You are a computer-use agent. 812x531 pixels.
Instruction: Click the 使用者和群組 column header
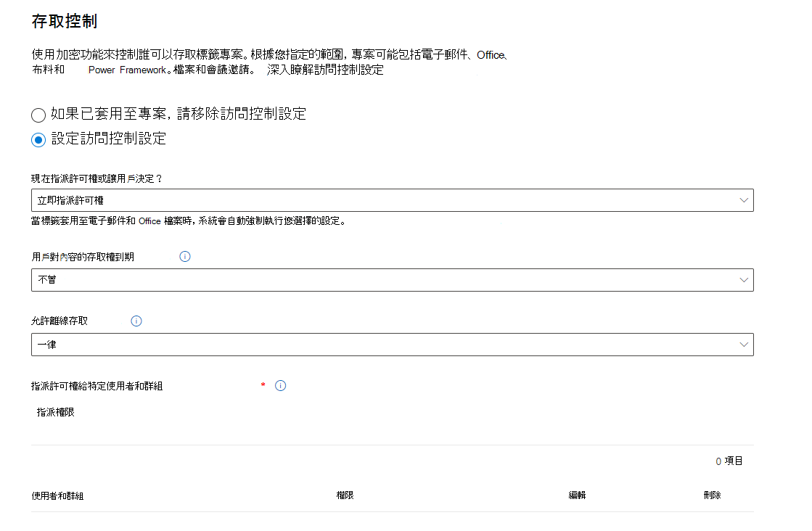click(57, 495)
